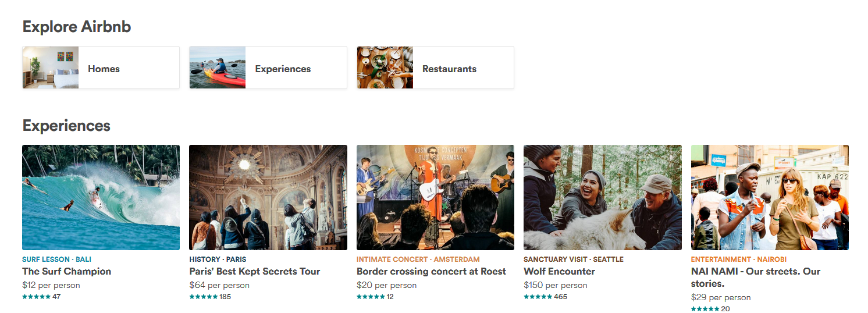Image resolution: width=868 pixels, height=313 pixels.
Task: Open Border crossing concert at Roest
Action: point(431,271)
